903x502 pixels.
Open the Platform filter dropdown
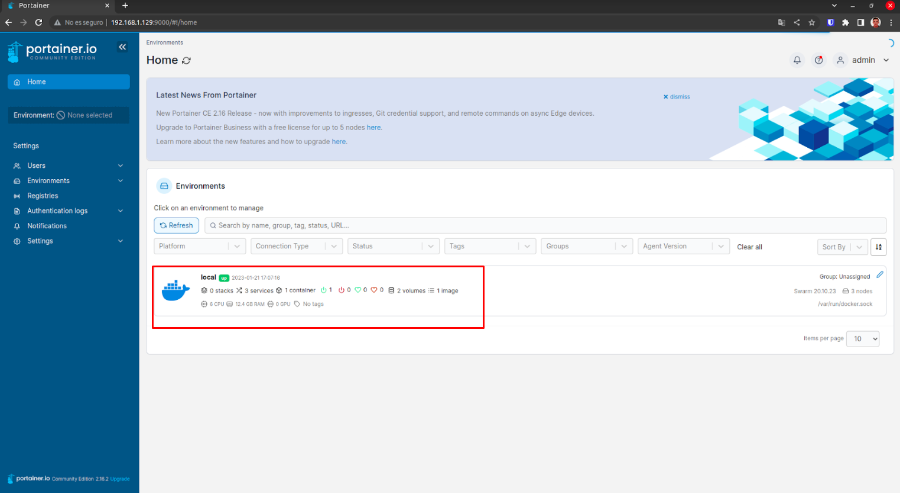pyautogui.click(x=199, y=246)
